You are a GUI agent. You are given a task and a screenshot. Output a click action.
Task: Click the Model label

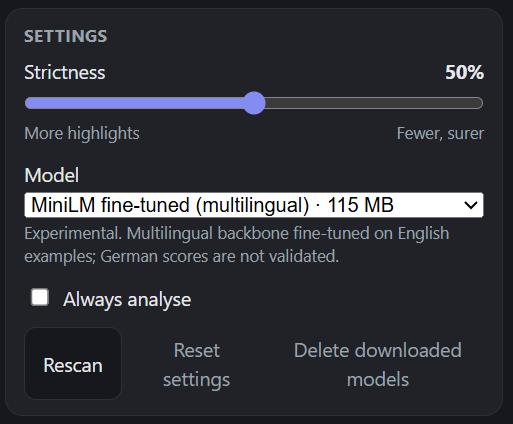[52, 175]
